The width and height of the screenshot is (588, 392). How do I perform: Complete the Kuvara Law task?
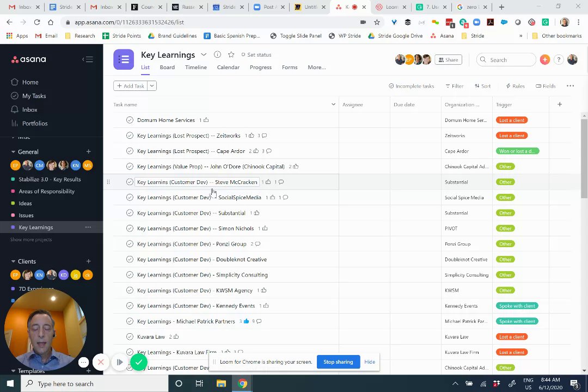pyautogui.click(x=130, y=336)
